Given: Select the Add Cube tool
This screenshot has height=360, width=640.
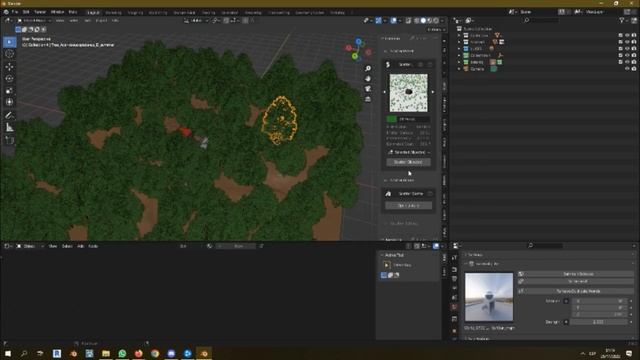Looking at the screenshot, I should (9, 140).
